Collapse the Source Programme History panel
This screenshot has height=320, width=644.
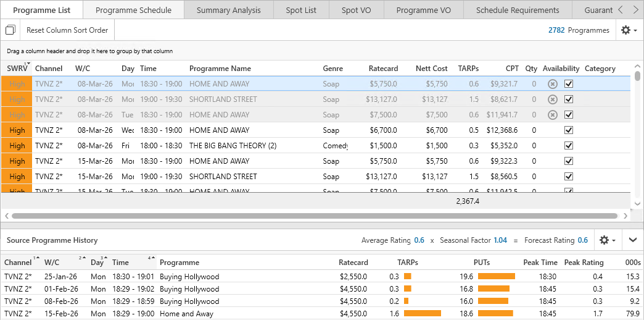633,240
